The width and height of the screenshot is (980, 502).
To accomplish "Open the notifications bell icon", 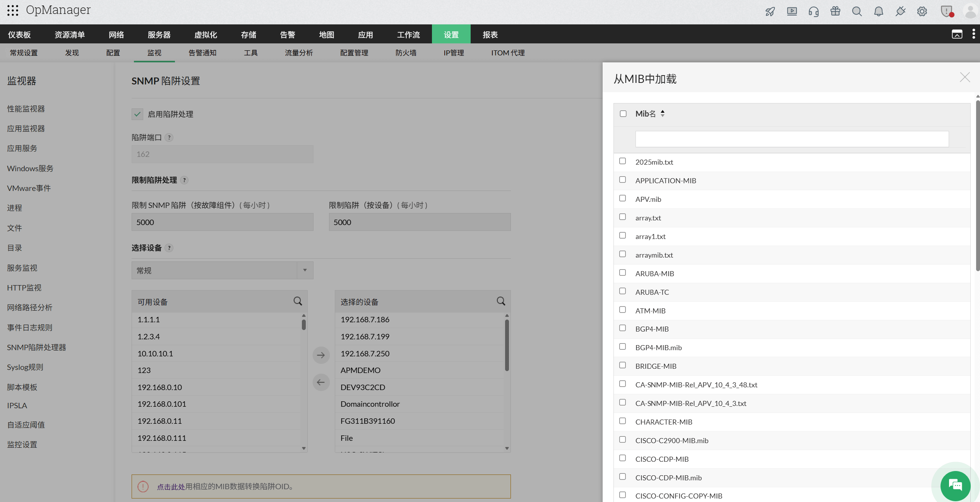I will tap(879, 12).
